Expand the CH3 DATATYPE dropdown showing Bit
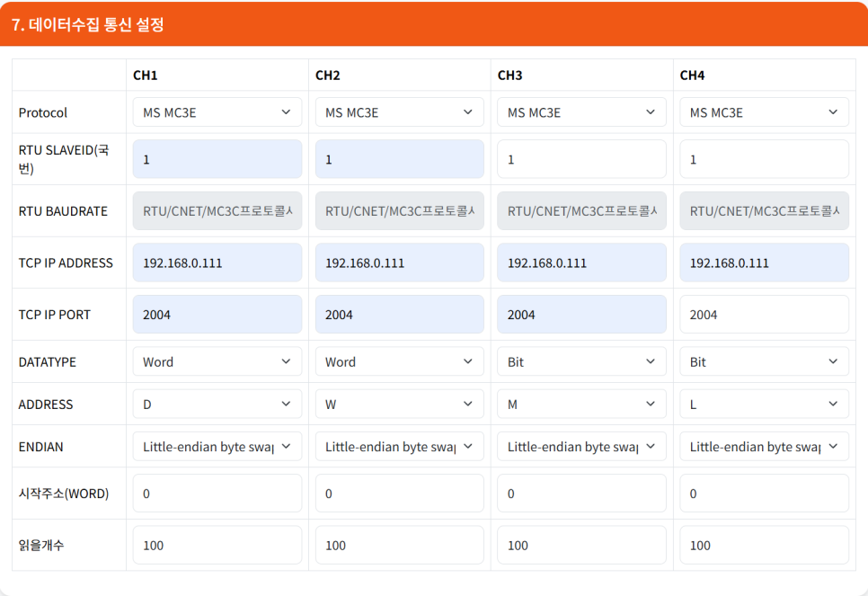Image resolution: width=868 pixels, height=596 pixels. pos(581,361)
